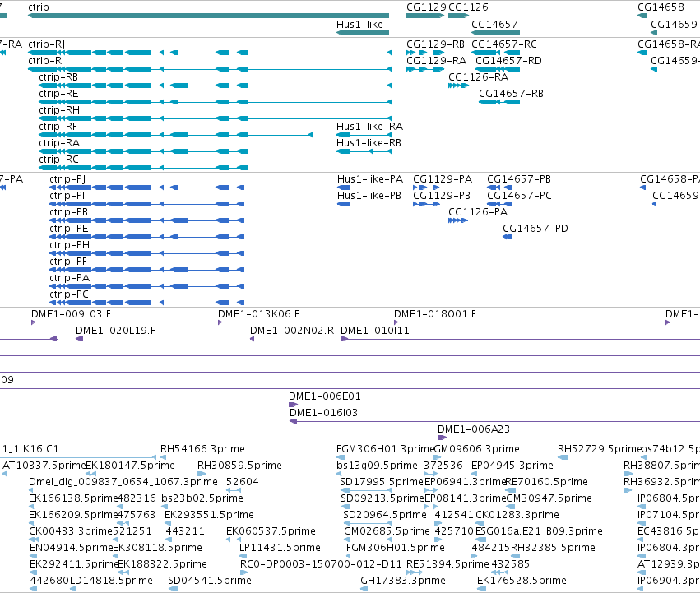The height and width of the screenshot is (593, 700).
Task: Click transcript label ctrip-RC
Action: (x=58, y=160)
